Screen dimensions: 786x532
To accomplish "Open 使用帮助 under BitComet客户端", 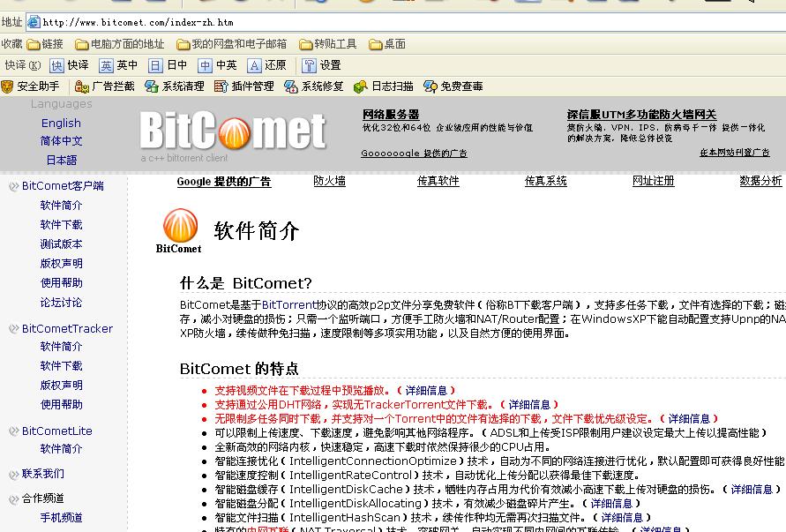I will [61, 283].
